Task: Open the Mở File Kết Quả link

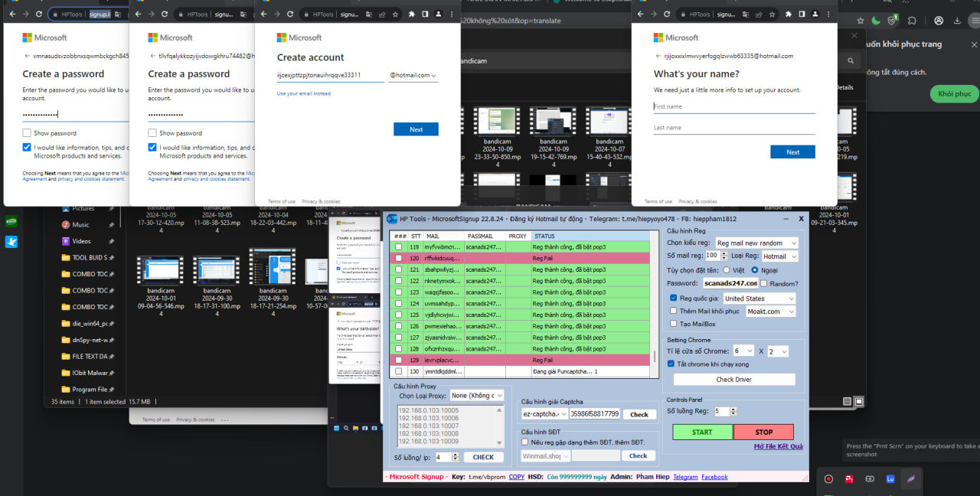Action: click(x=778, y=446)
